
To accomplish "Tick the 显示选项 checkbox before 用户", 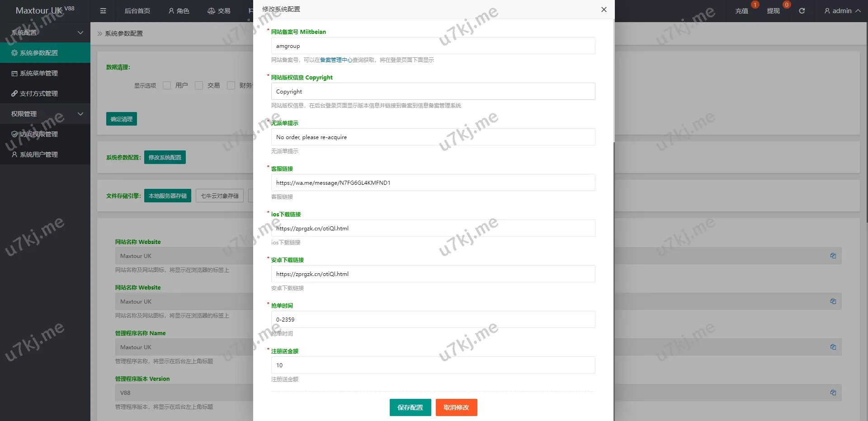I will [167, 85].
